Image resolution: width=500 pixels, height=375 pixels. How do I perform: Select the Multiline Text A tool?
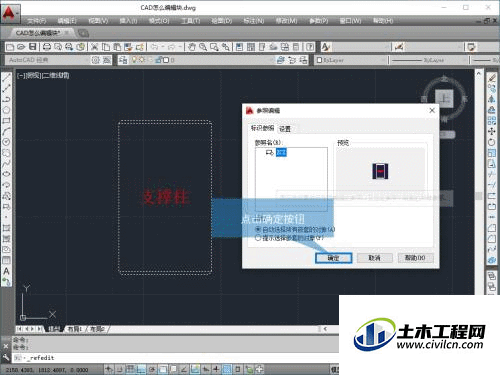[x=6, y=271]
